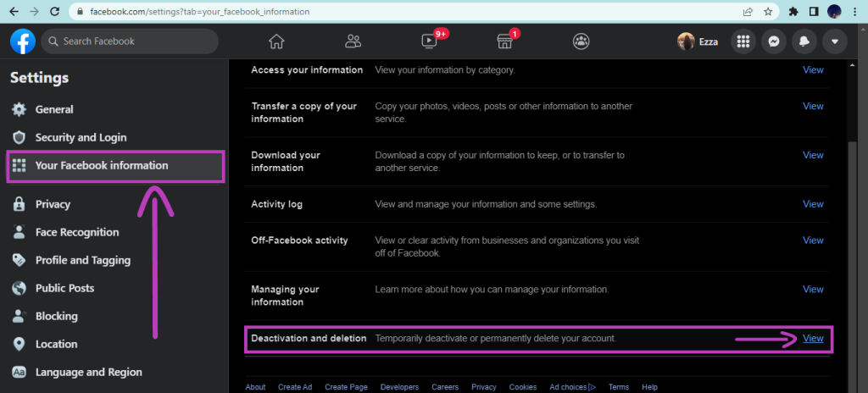Click the Terms footer link
This screenshot has height=393, width=868.
pos(618,387)
